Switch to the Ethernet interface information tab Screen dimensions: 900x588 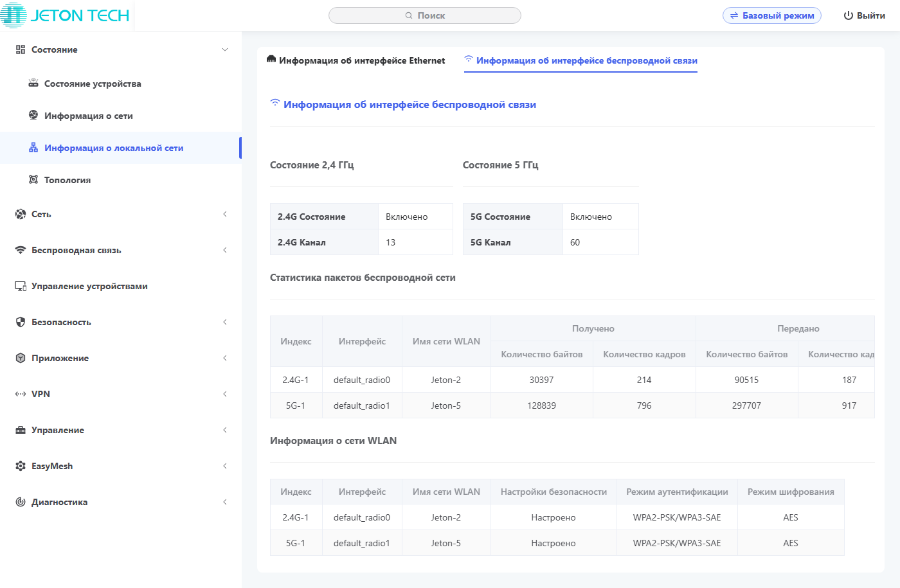click(355, 60)
